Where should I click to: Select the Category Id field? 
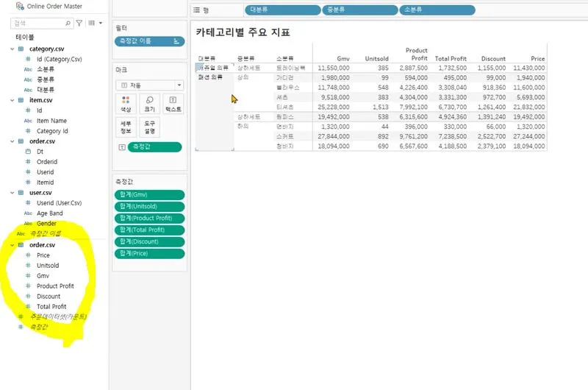(52, 131)
